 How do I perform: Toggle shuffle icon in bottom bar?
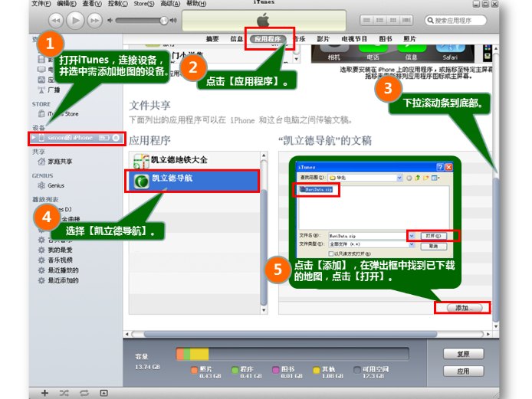(64, 393)
